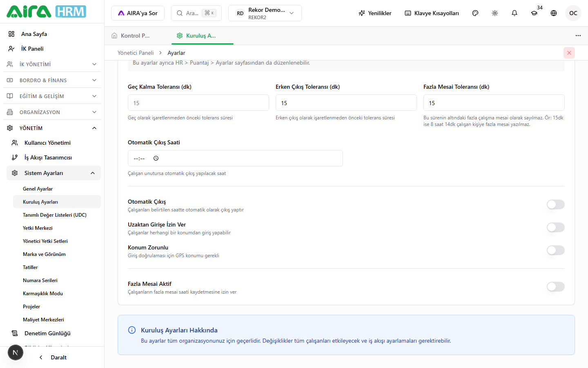The height and width of the screenshot is (368, 588).
Task: Open Yenilikler what's new
Action: coord(375,13)
